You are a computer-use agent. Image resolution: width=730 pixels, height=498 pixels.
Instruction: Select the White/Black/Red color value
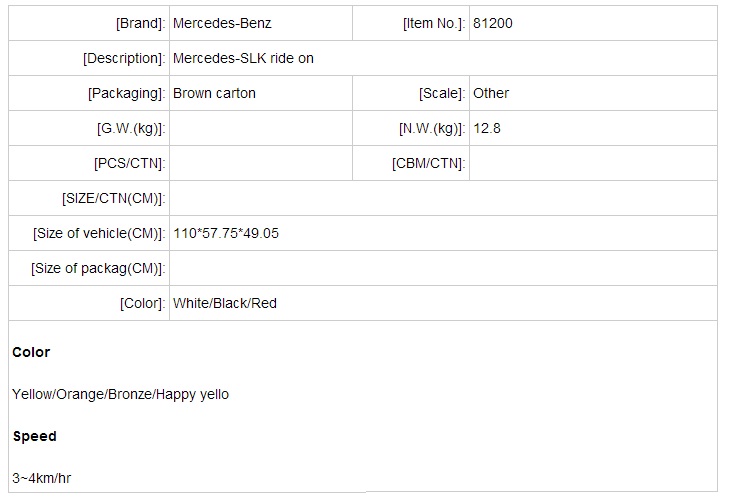(x=225, y=303)
